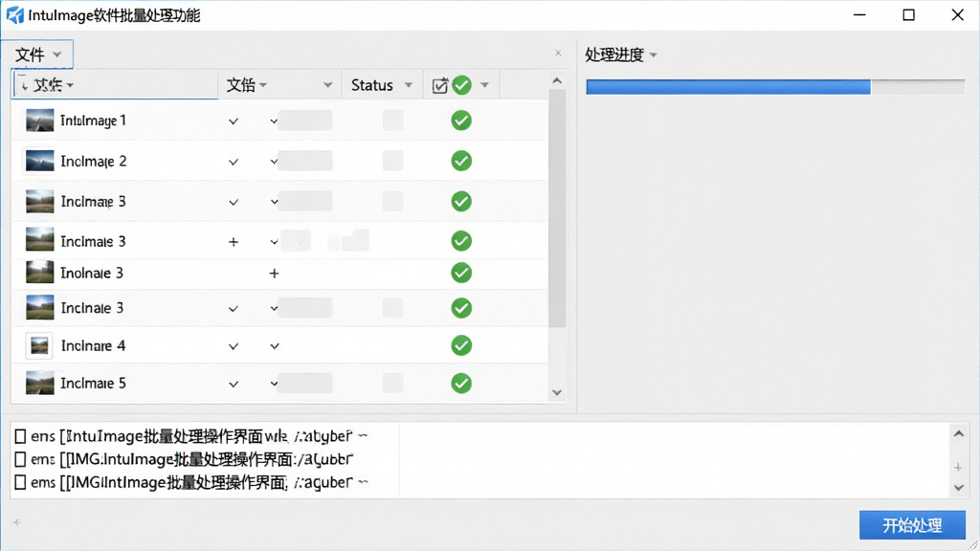Click the sort arrow in first column header
Screen dimensions: 980x551
pyautogui.click(x=24, y=85)
